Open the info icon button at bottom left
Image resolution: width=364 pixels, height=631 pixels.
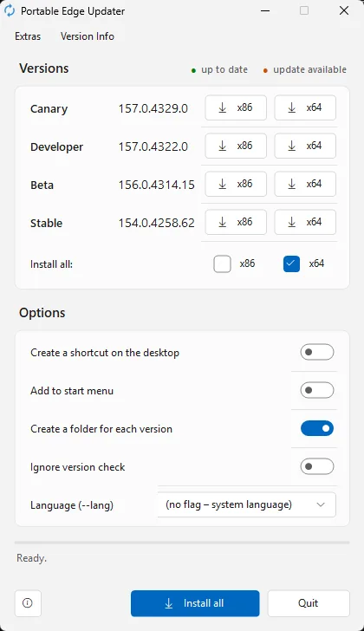coord(28,603)
